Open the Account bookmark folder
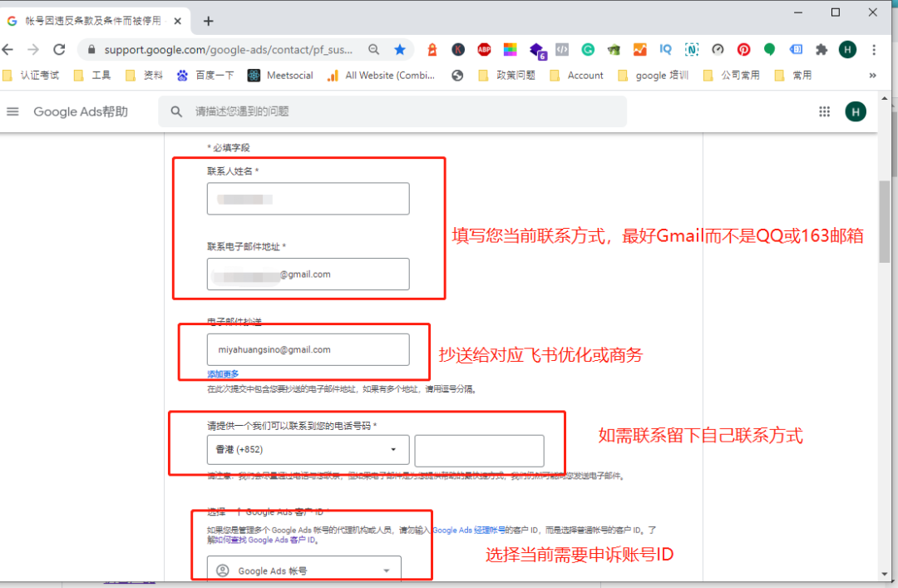 click(576, 76)
